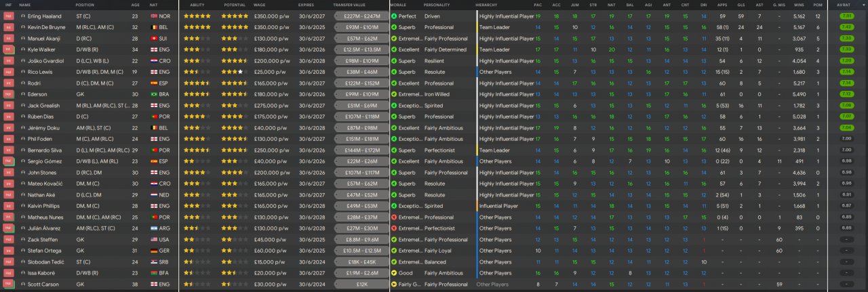Select Kyle Walker's Team Leader hierarchy
Viewport: 868px width, 292px height.
(494, 49)
